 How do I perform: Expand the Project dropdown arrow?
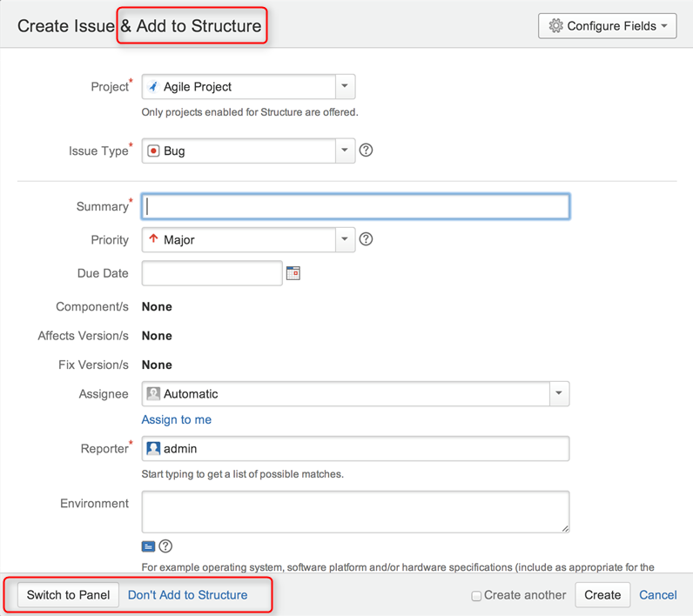tap(345, 87)
